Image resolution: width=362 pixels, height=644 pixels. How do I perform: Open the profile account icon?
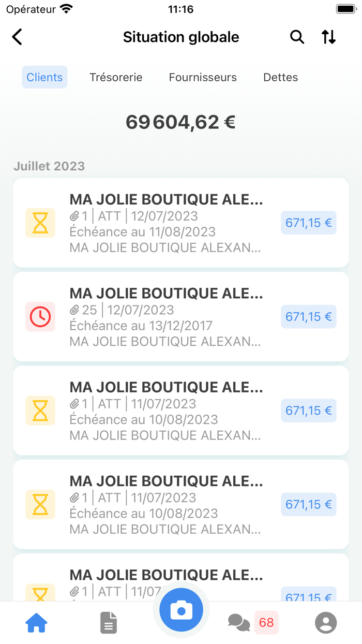click(x=325, y=623)
